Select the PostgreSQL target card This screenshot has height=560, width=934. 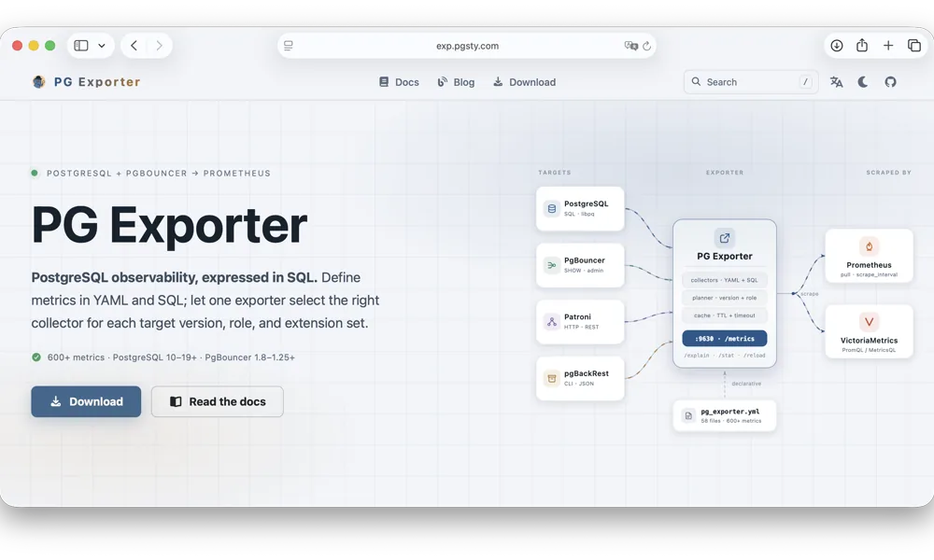(580, 209)
